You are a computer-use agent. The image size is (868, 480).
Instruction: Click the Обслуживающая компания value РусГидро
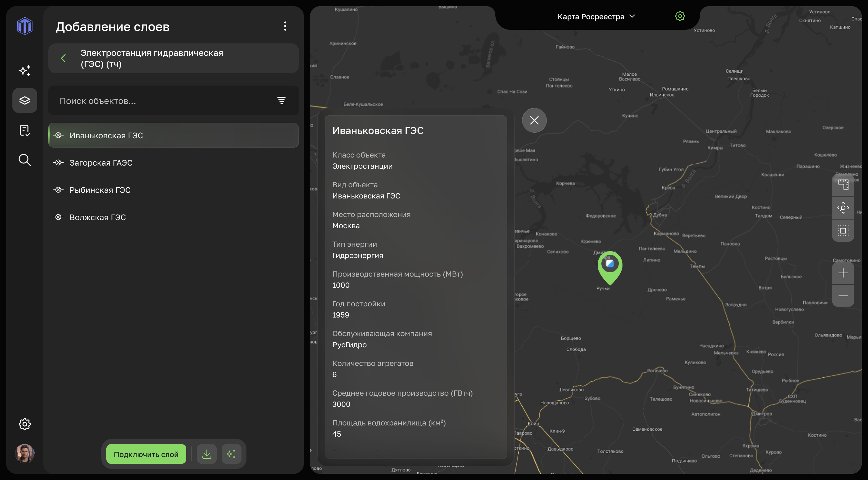coord(349,345)
